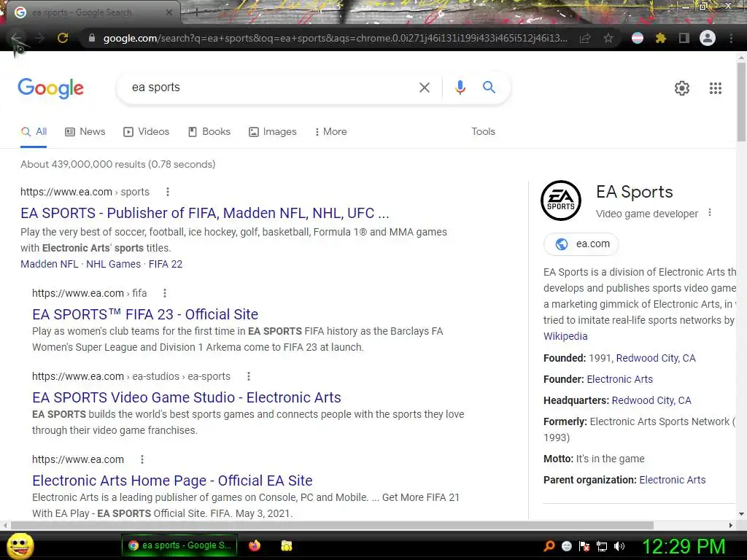Go to the Google logo homepage
The height and width of the screenshot is (560, 747).
coord(51,88)
